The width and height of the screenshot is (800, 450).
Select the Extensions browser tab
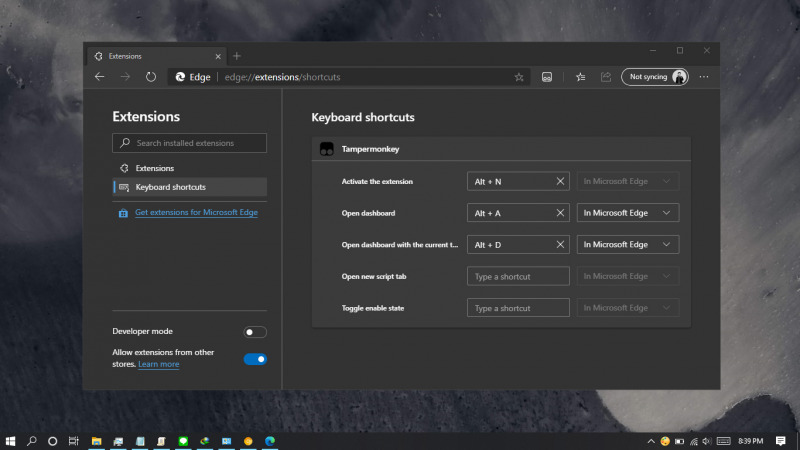[157, 56]
